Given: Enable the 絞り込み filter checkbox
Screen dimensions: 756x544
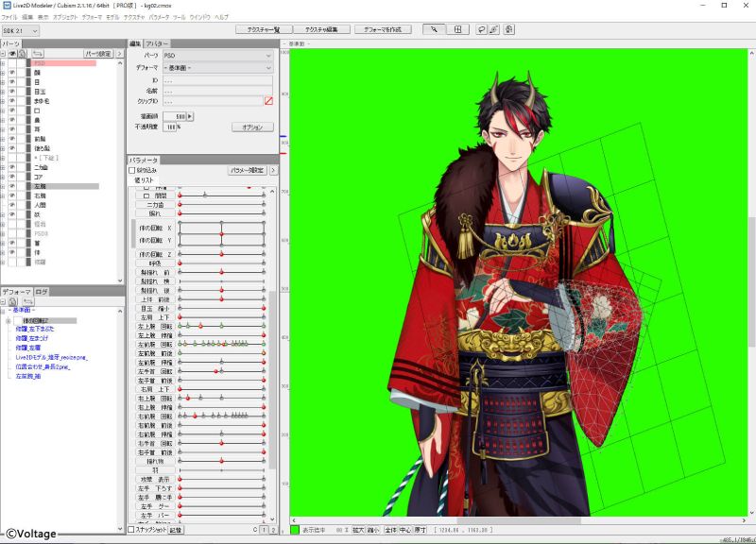Looking at the screenshot, I should (132, 171).
